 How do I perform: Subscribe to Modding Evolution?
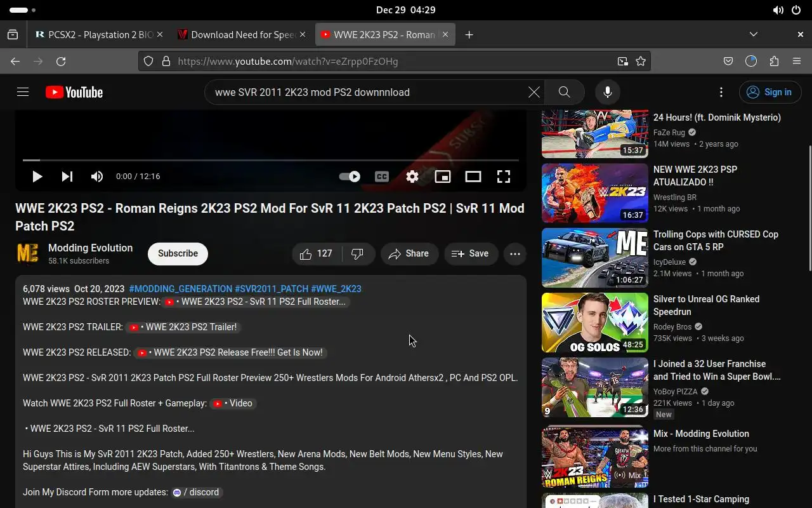(x=178, y=253)
